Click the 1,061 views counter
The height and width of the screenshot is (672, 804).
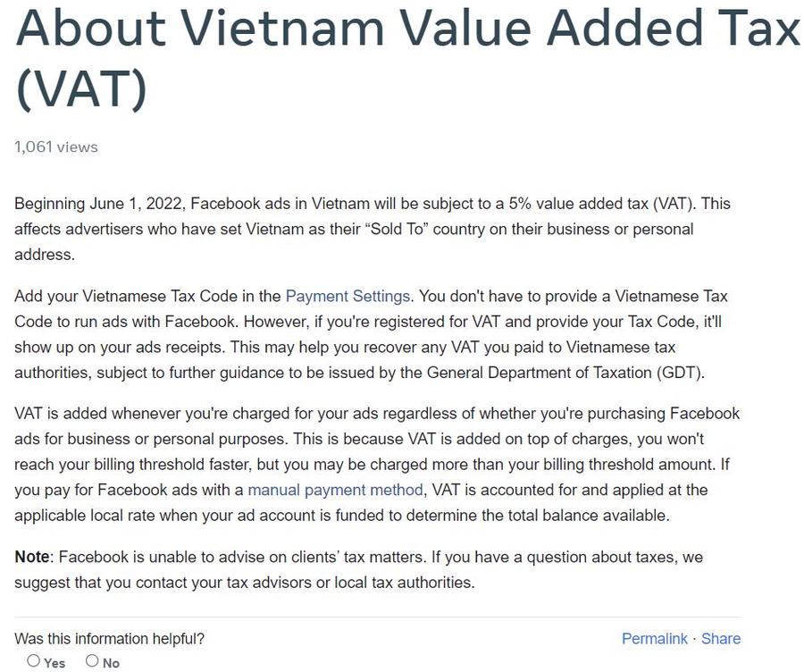pos(56,147)
